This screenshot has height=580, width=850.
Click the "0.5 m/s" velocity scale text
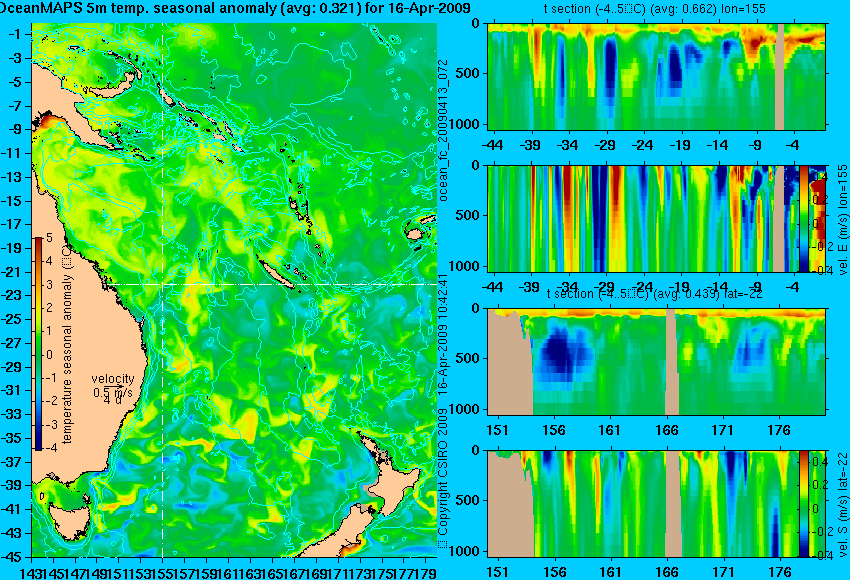(x=113, y=392)
